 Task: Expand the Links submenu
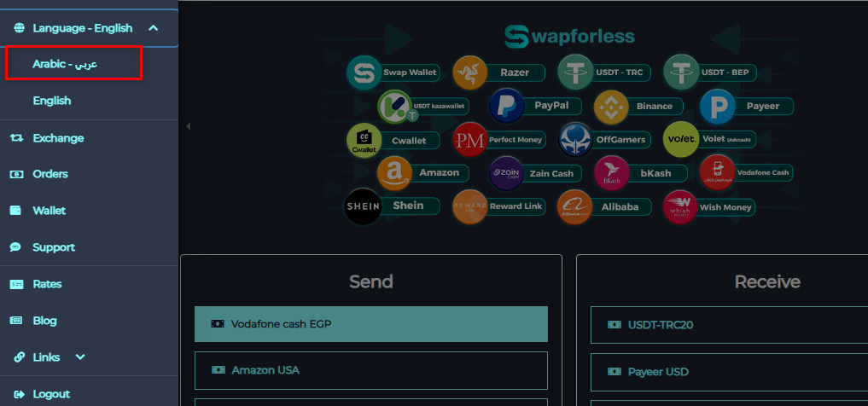pyautogui.click(x=80, y=357)
